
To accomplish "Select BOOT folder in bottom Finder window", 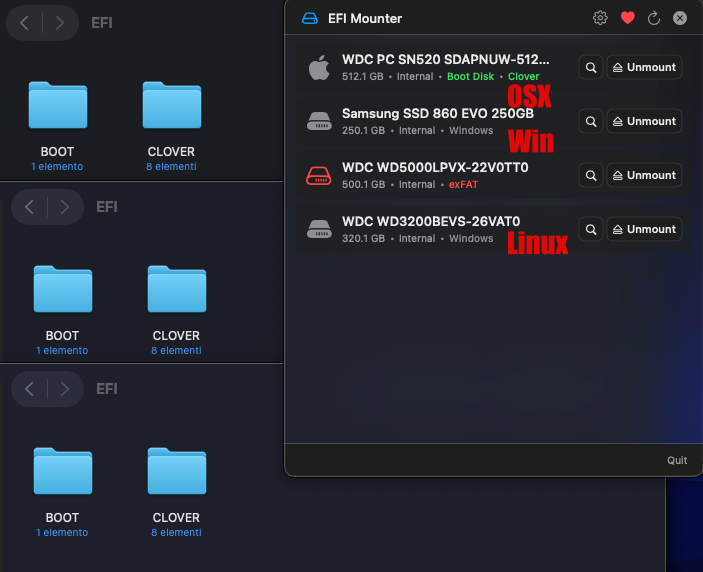I will click(63, 471).
